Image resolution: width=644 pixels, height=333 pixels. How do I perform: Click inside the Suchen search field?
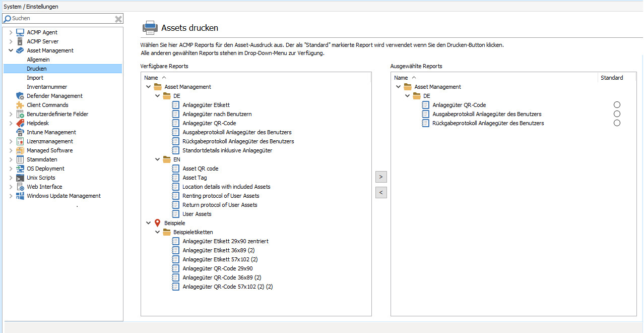pyautogui.click(x=60, y=18)
